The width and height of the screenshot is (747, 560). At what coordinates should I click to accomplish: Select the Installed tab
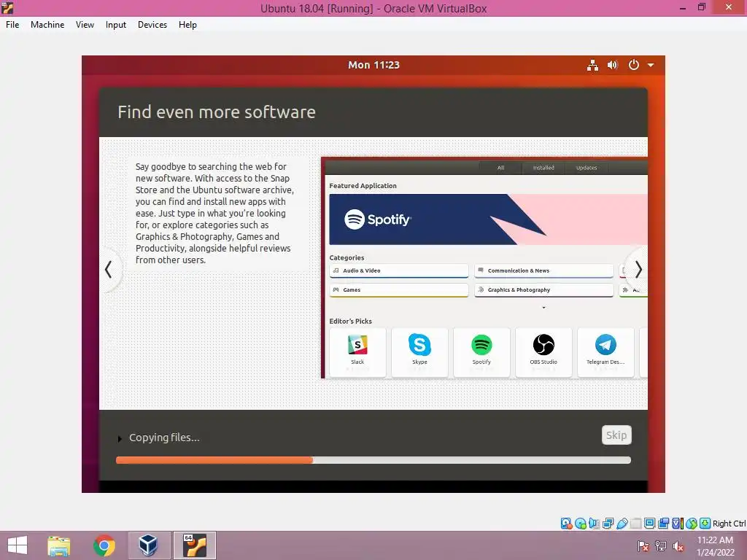click(543, 168)
